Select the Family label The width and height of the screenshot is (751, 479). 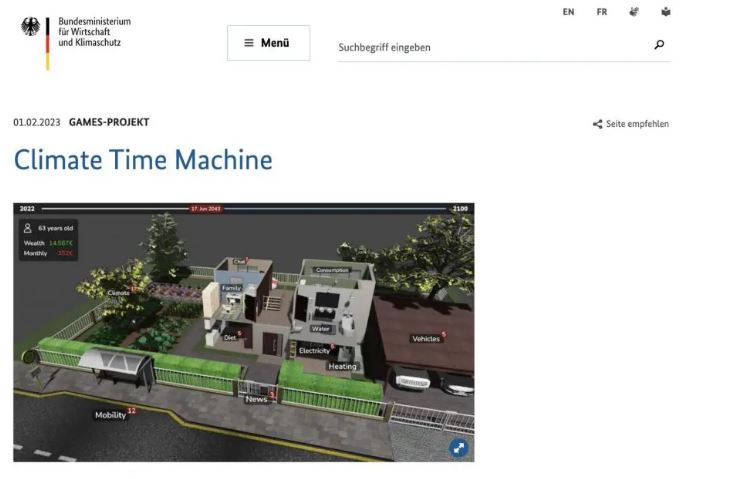pos(231,288)
